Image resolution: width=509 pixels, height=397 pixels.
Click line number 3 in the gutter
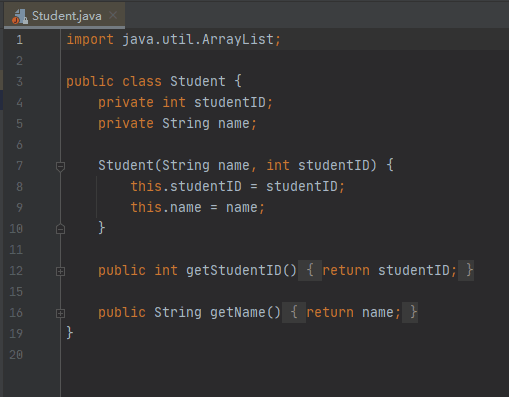(x=20, y=82)
